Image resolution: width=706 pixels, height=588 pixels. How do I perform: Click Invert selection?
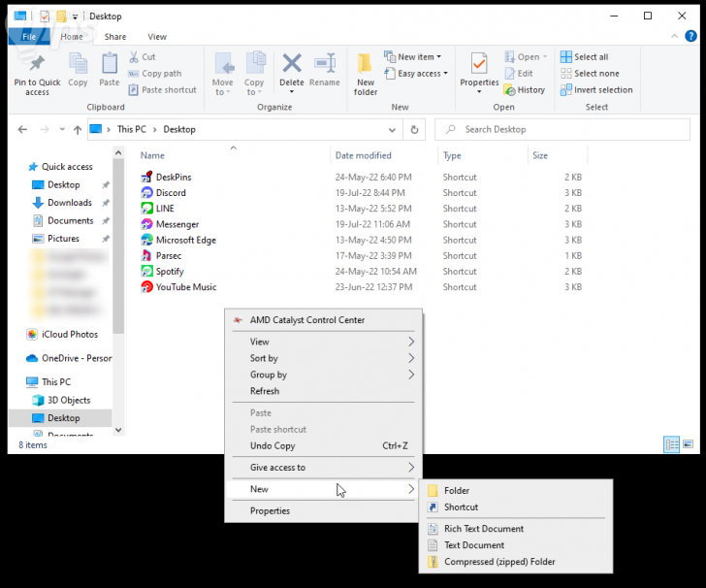click(596, 90)
